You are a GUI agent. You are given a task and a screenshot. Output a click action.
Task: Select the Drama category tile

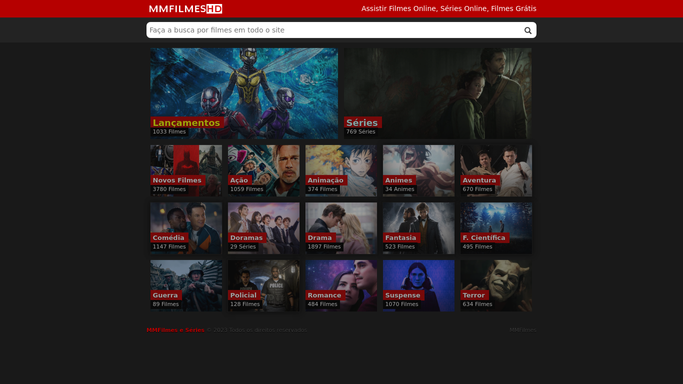(341, 228)
